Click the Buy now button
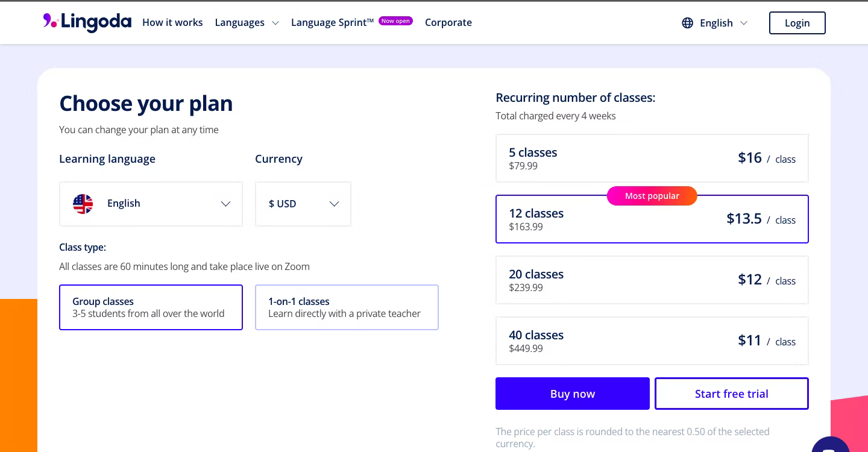Viewport: 868px width, 452px height. [572, 394]
